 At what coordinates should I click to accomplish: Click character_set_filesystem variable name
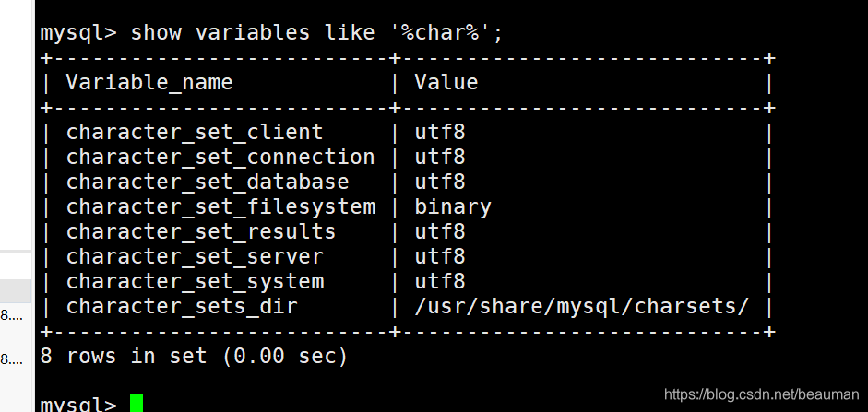(x=220, y=206)
